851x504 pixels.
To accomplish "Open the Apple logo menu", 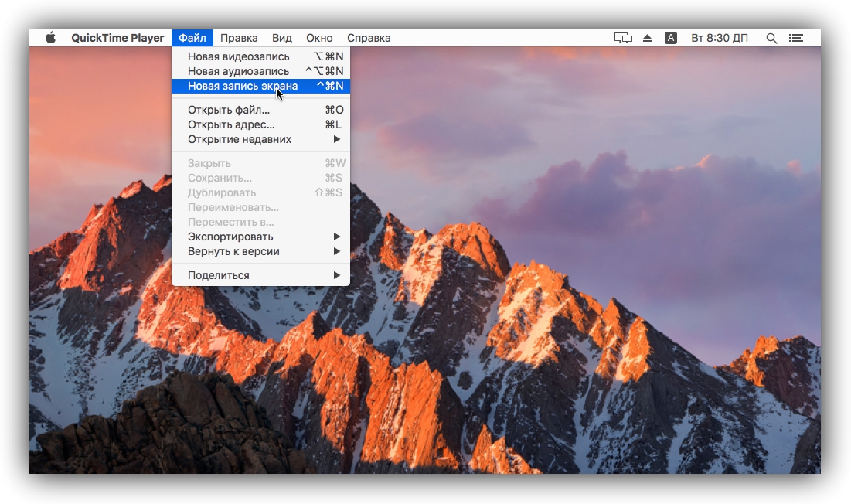I will 51,38.
